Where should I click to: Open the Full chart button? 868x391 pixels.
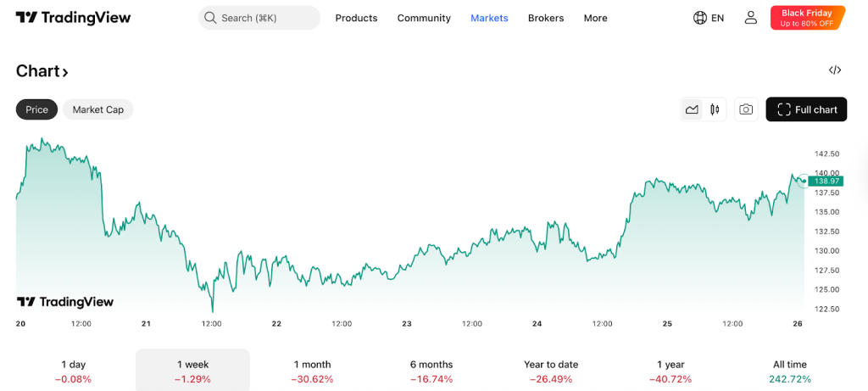pos(805,109)
